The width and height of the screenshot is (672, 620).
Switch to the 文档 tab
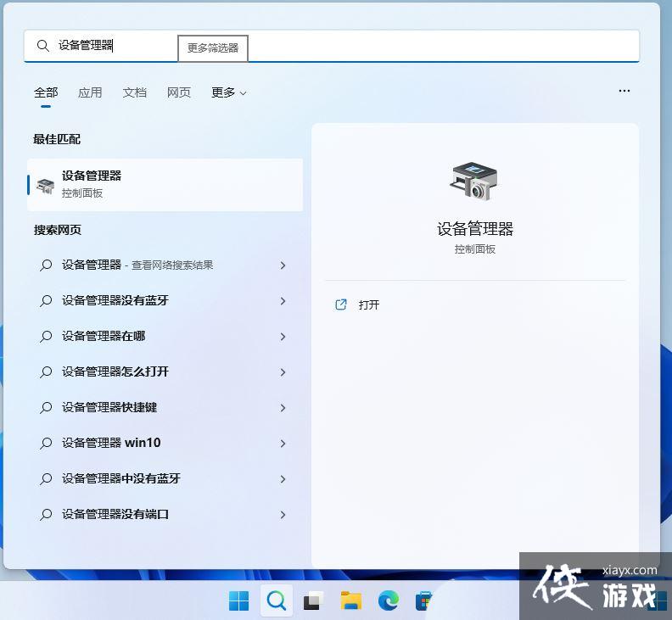click(135, 92)
